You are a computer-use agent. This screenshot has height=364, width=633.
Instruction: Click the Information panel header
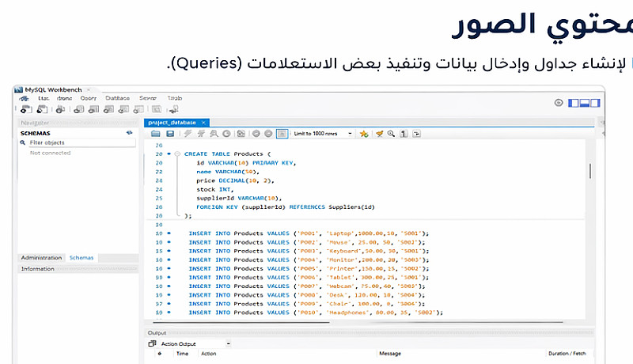(x=78, y=269)
